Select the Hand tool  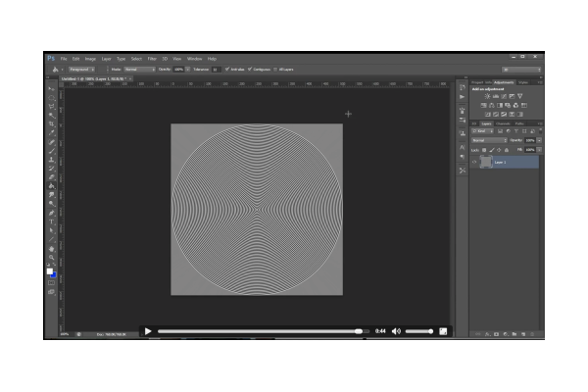pyautogui.click(x=51, y=249)
